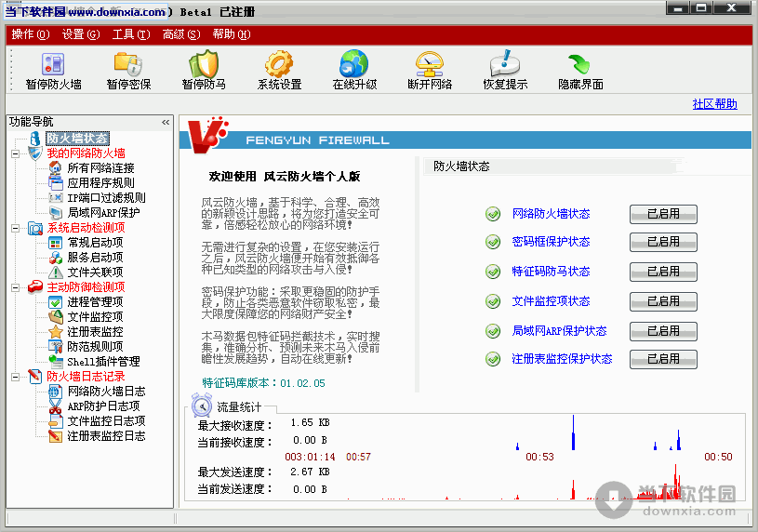Select 文件监控项 under 主动防御检测项
The height and width of the screenshot is (532, 758).
coord(95,317)
